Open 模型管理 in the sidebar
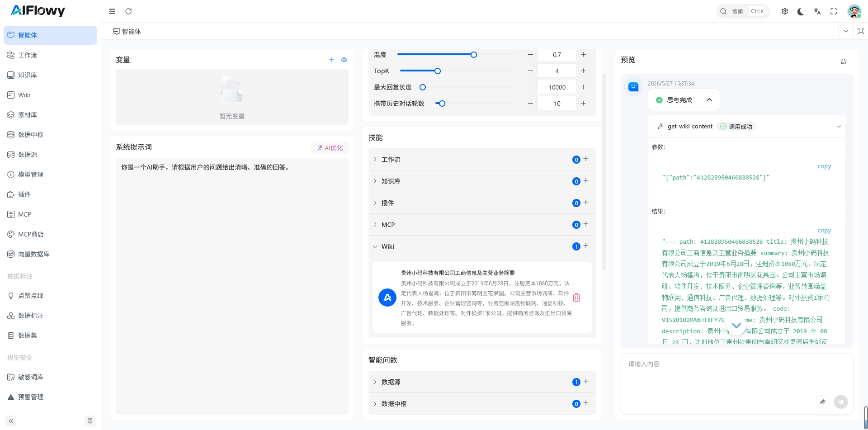Viewport: 868px width, 430px height. 50,175
